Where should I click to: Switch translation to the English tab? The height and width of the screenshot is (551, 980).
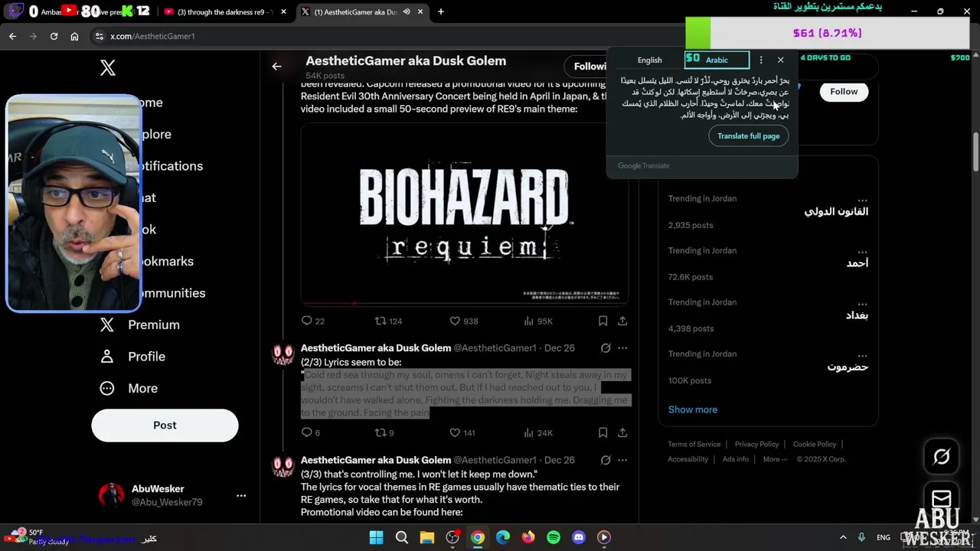[x=649, y=60]
